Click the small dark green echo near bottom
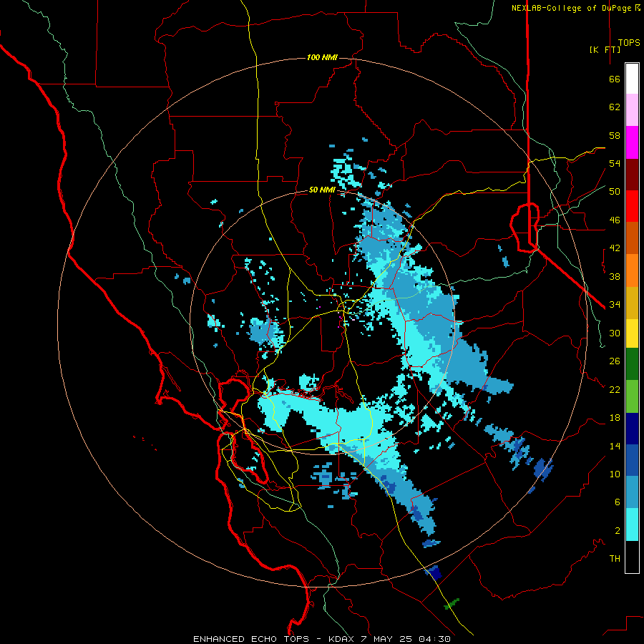Viewport: 644px width, 644px height. [452, 604]
